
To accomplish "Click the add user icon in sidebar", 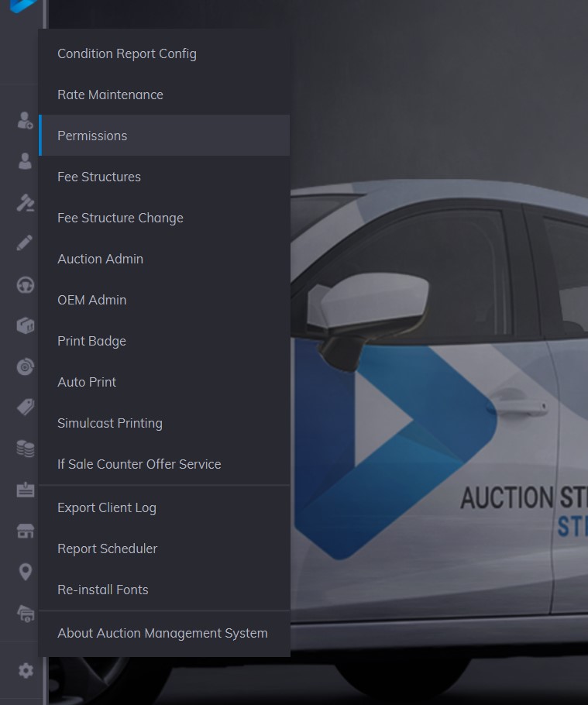I will tap(25, 121).
